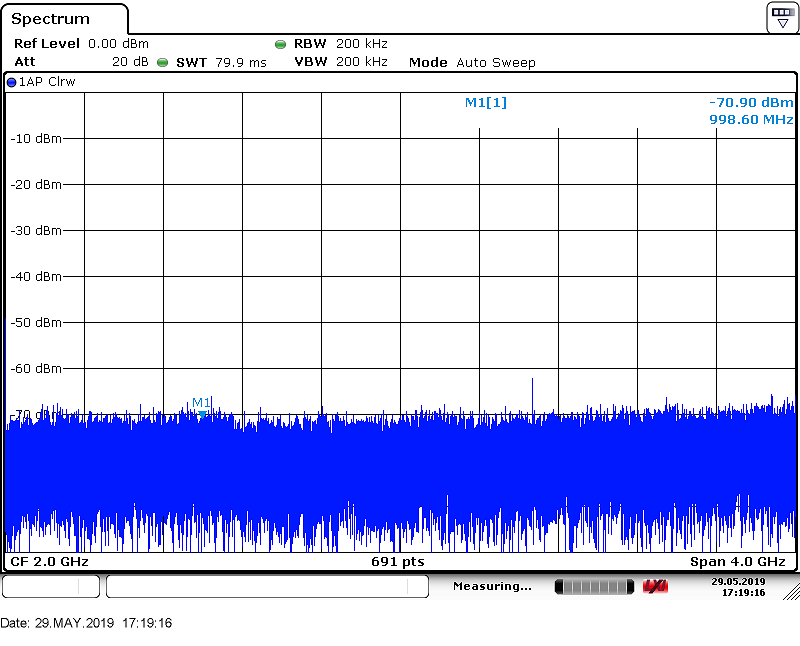The width and height of the screenshot is (800, 646).
Task: Open the toolbar dropdown icon at top right
Action: coord(782,17)
